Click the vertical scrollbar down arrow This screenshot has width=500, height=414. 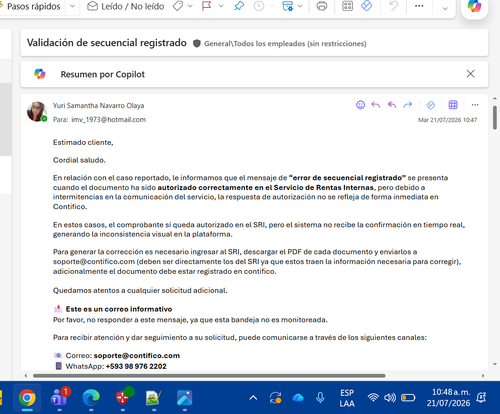point(495,364)
